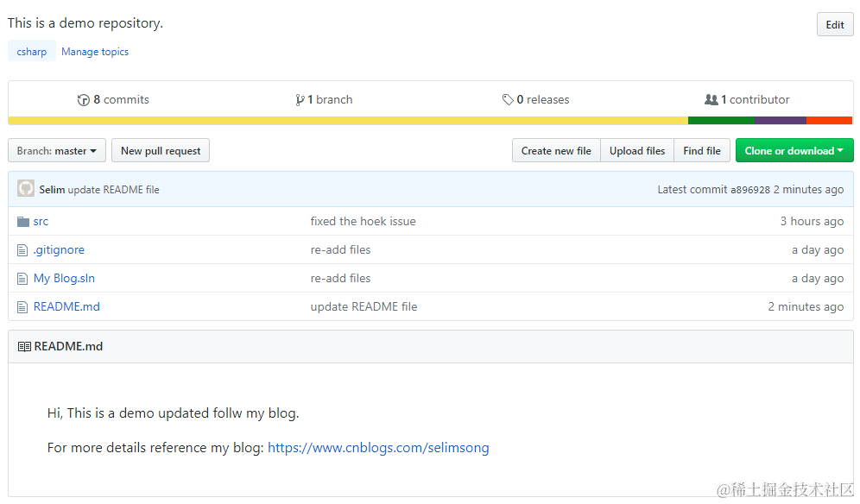Image resolution: width=860 pixels, height=504 pixels.
Task: Open the .gitignore file link
Action: (x=59, y=250)
